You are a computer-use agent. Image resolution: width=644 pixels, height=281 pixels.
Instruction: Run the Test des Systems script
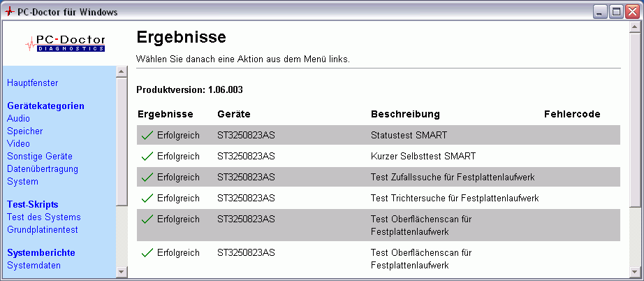[44, 217]
